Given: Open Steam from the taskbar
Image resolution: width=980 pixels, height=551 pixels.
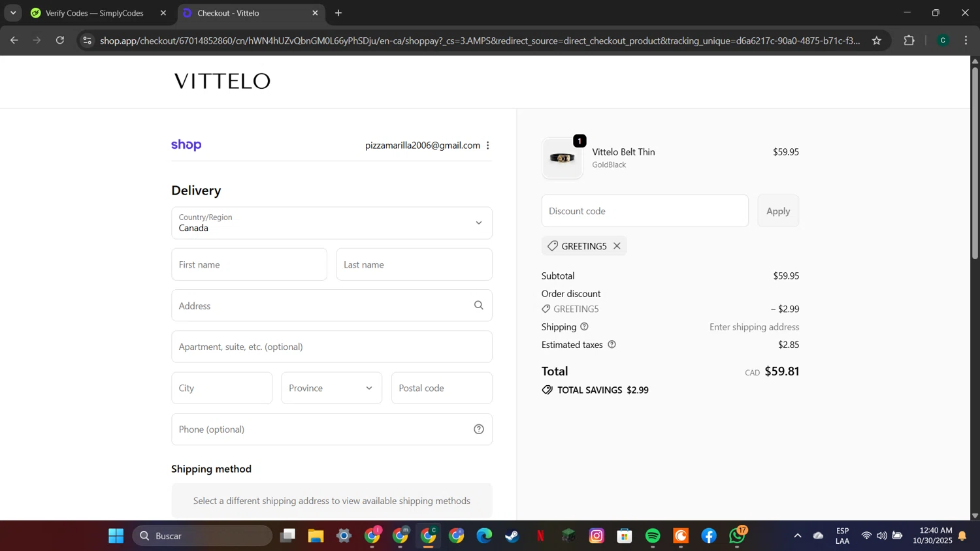Looking at the screenshot, I should pyautogui.click(x=512, y=536).
